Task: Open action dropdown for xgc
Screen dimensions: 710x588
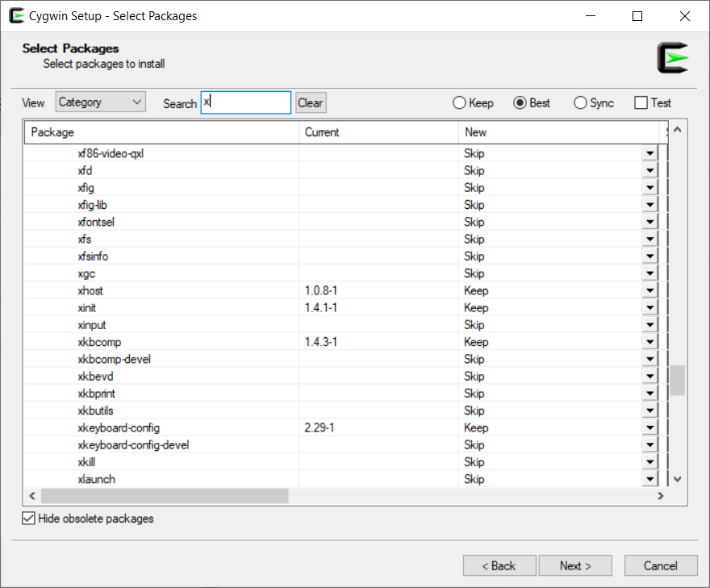Action: click(649, 273)
